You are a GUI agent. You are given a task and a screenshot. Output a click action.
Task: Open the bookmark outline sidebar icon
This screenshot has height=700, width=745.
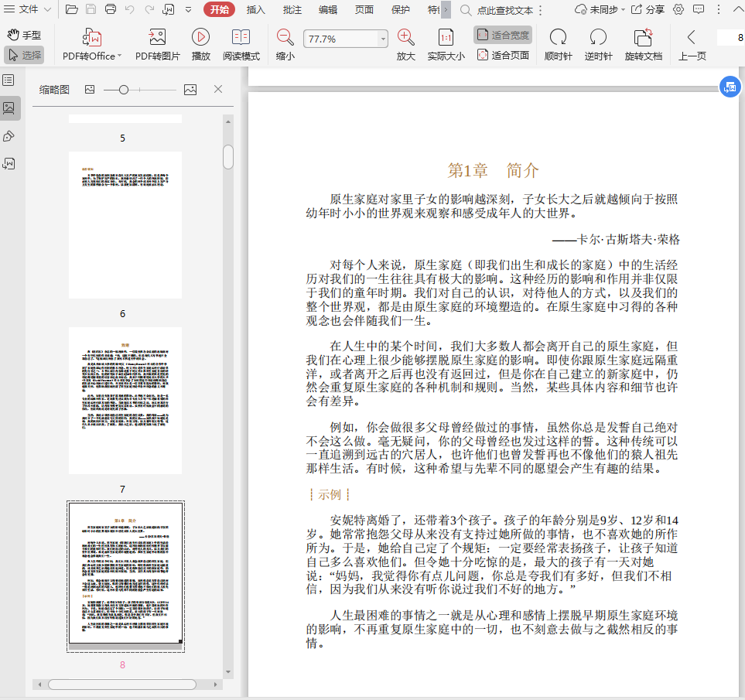(9, 80)
